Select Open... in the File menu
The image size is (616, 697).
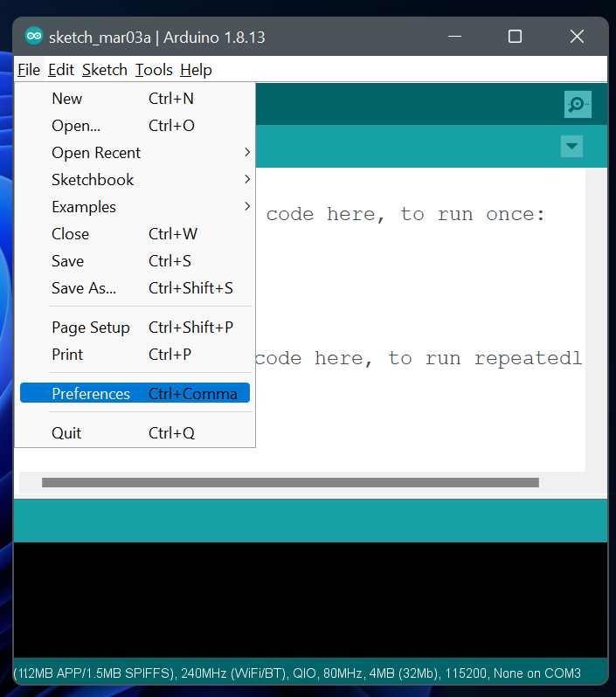click(x=135, y=126)
